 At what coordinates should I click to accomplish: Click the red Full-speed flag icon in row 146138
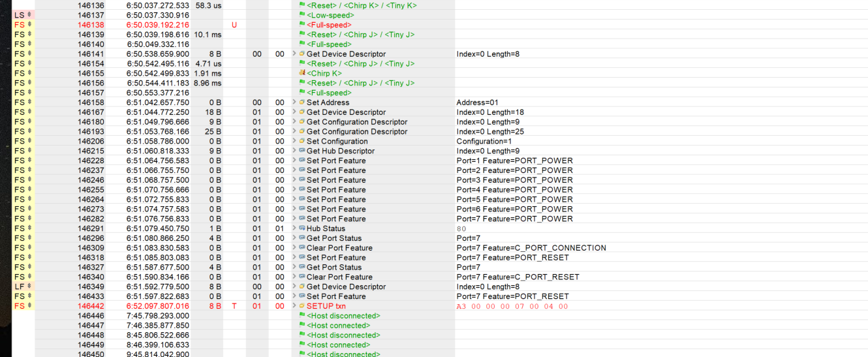click(302, 25)
